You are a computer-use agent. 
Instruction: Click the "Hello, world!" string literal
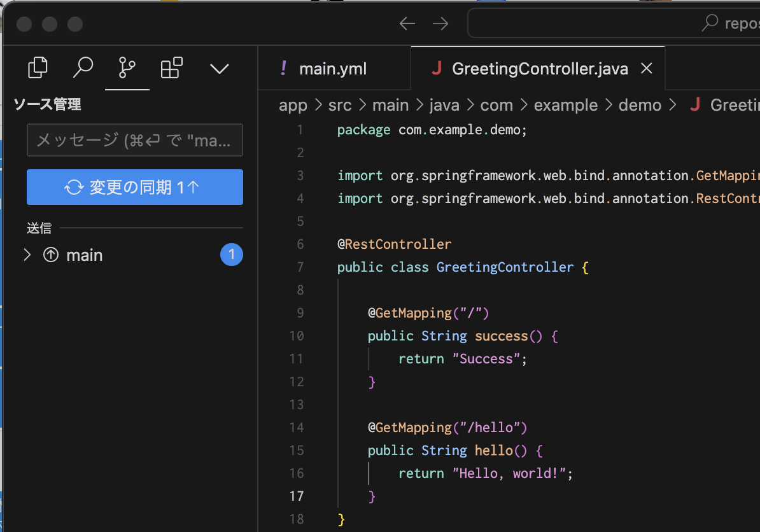pyautogui.click(x=509, y=473)
